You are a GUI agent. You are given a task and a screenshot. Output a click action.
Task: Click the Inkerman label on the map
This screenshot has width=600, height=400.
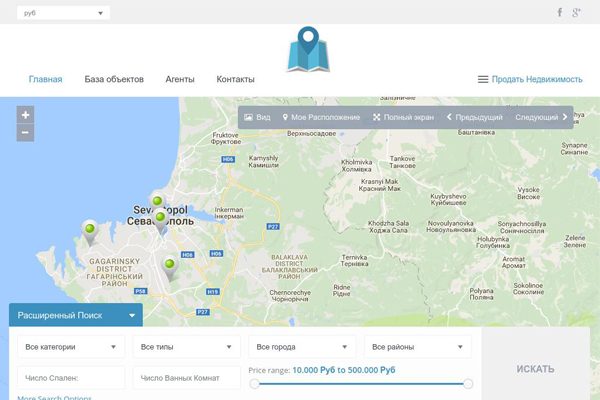tap(229, 213)
